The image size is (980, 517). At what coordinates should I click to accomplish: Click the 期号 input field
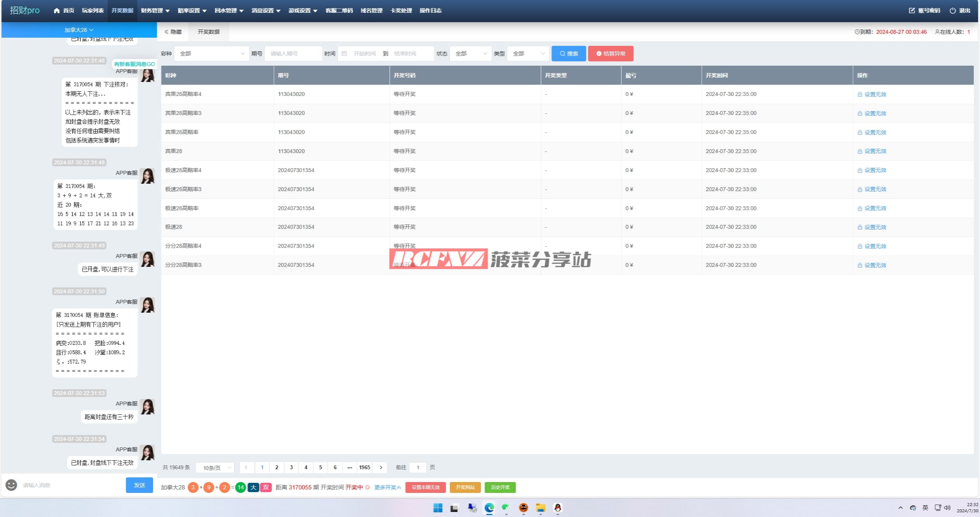click(293, 54)
